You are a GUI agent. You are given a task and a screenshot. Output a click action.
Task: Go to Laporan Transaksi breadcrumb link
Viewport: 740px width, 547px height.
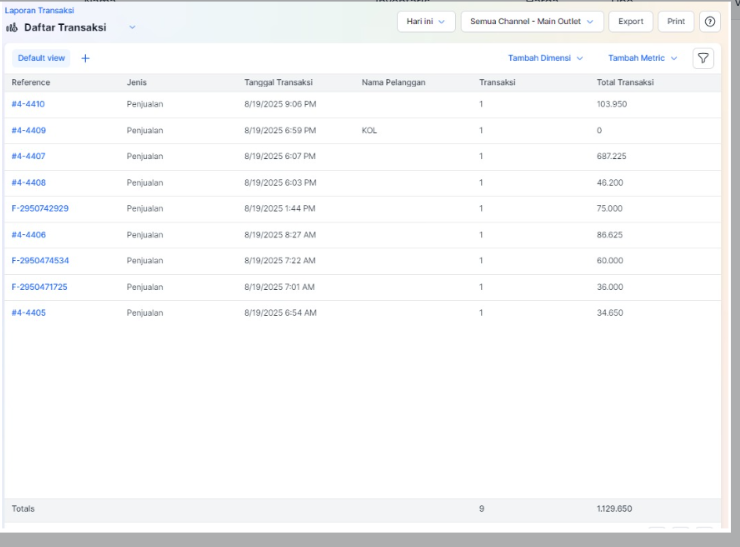pyautogui.click(x=39, y=10)
